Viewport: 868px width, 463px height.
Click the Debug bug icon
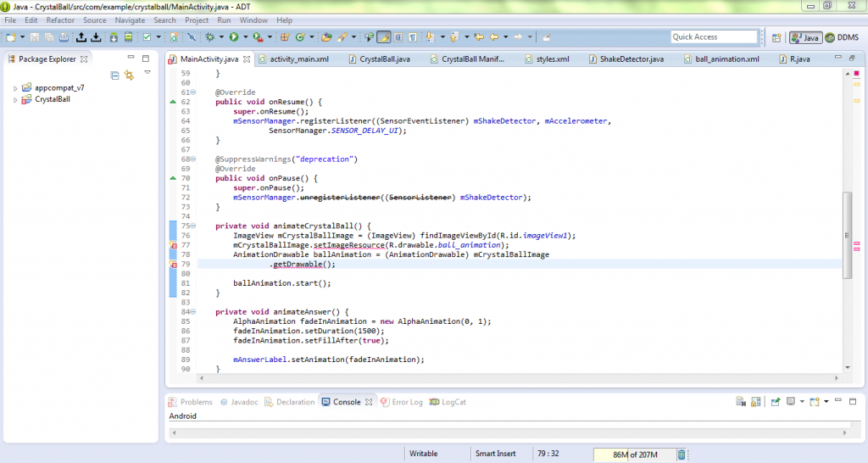[209, 37]
